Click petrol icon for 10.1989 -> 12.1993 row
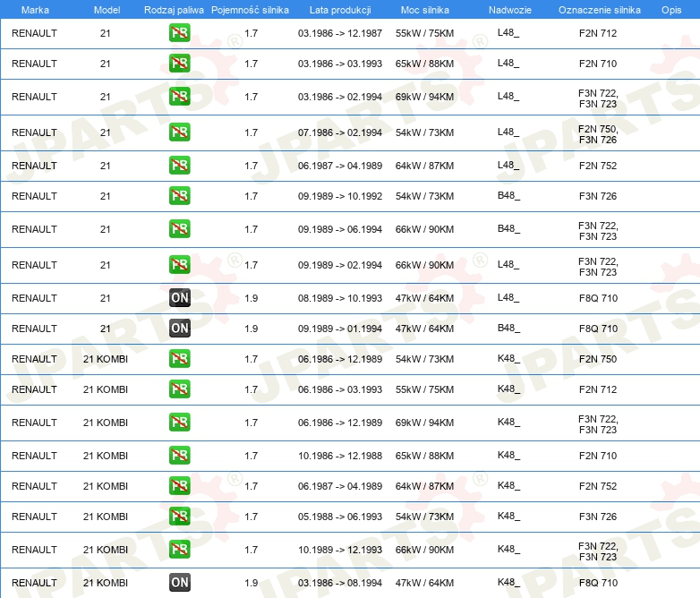The image size is (700, 598). click(x=179, y=550)
